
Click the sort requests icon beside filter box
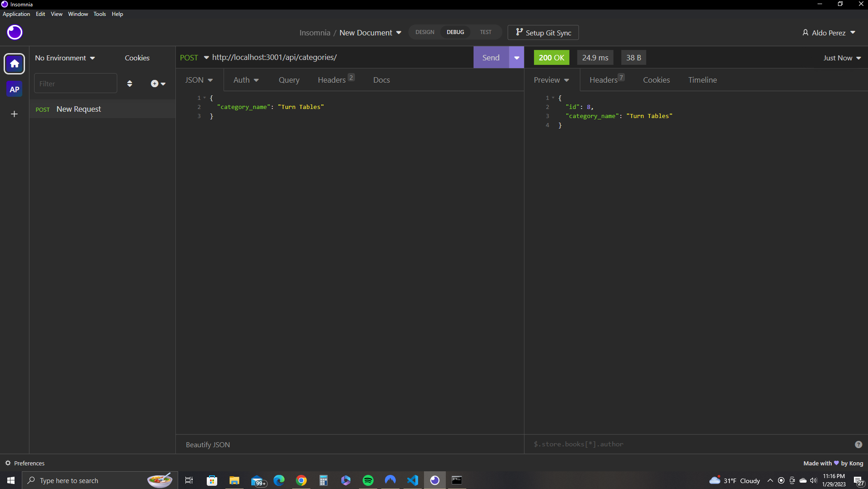(x=130, y=83)
